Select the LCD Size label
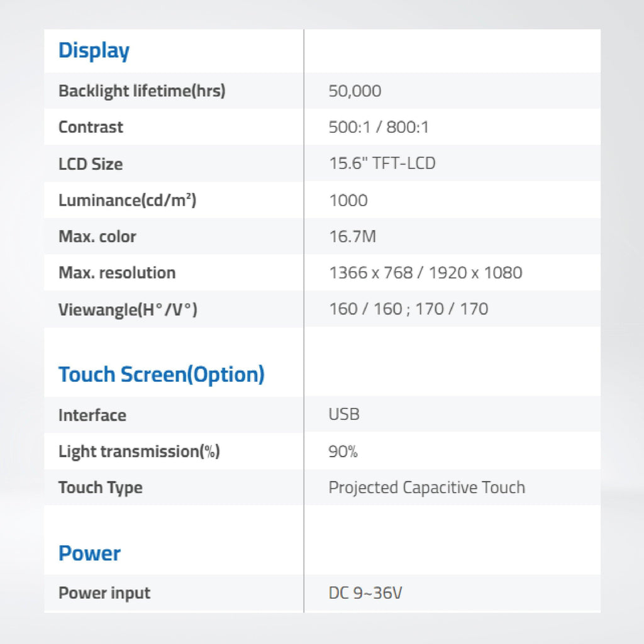The image size is (644, 644). coord(91,164)
